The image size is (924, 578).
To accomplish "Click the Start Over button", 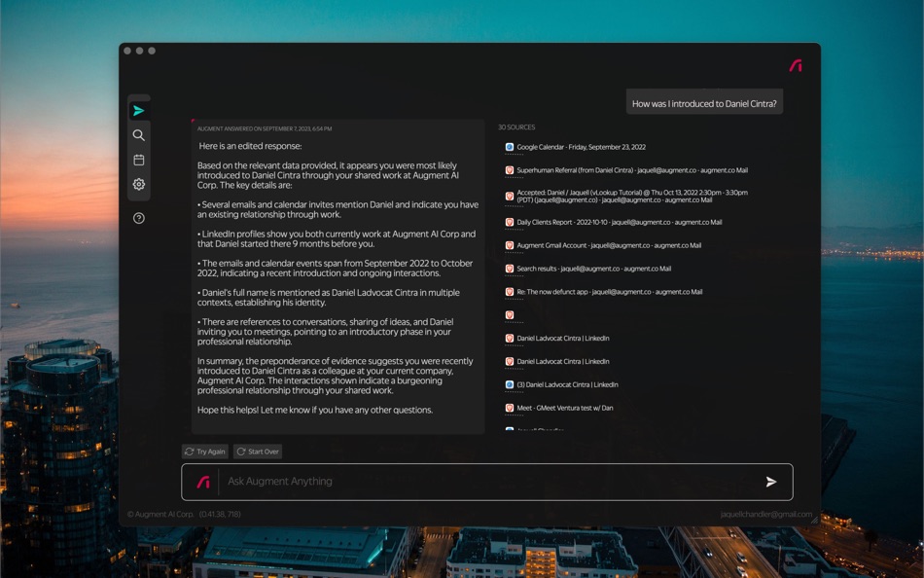I will click(x=258, y=452).
